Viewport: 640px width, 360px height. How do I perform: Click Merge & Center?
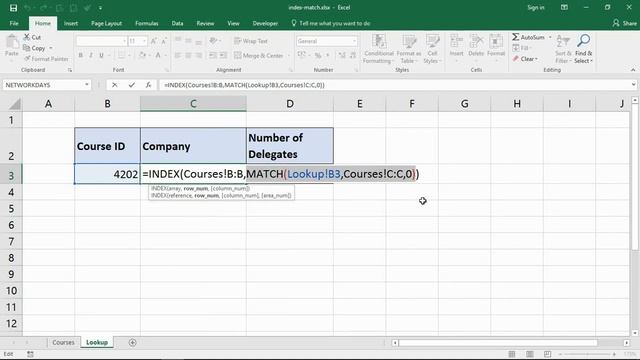[x=259, y=55]
